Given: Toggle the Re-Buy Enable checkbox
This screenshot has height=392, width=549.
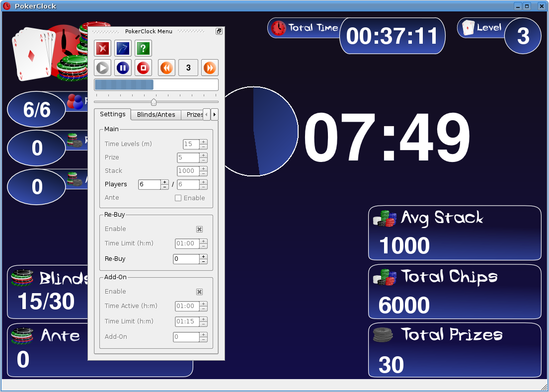Looking at the screenshot, I should click(x=199, y=229).
